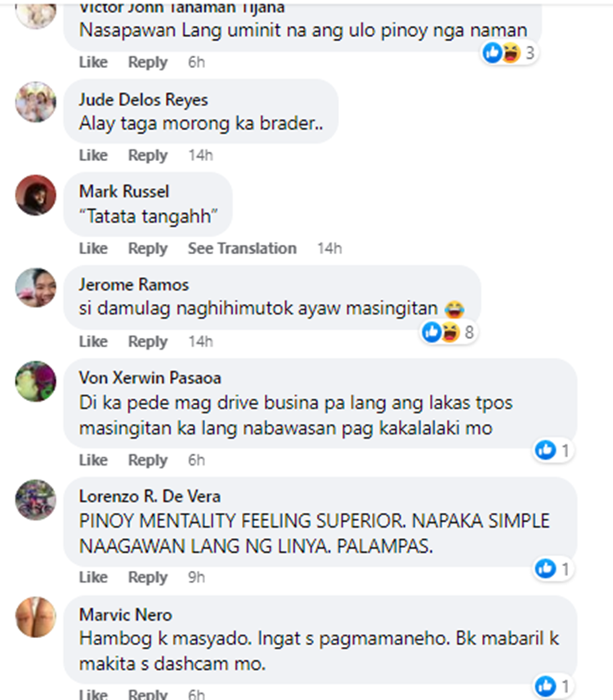The image size is (613, 700).
Task: See Translation of Mark Russel's comment
Action: tap(242, 248)
